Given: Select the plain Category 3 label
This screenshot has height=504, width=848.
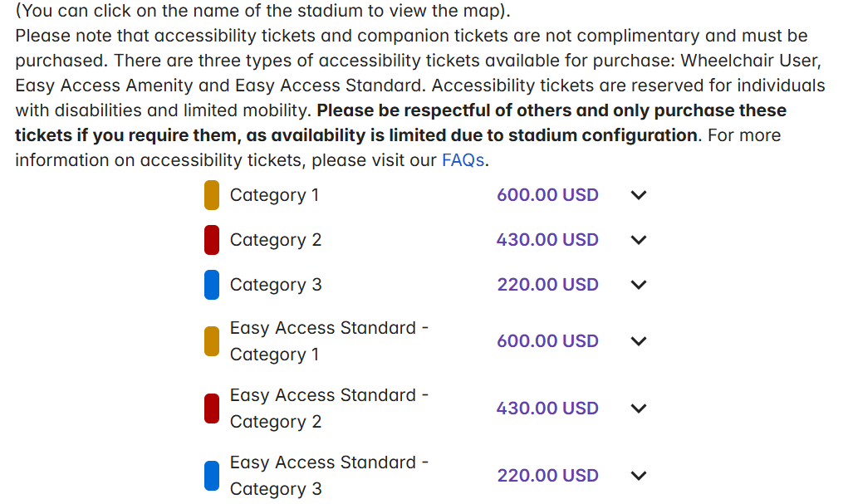Looking at the screenshot, I should click(275, 285).
